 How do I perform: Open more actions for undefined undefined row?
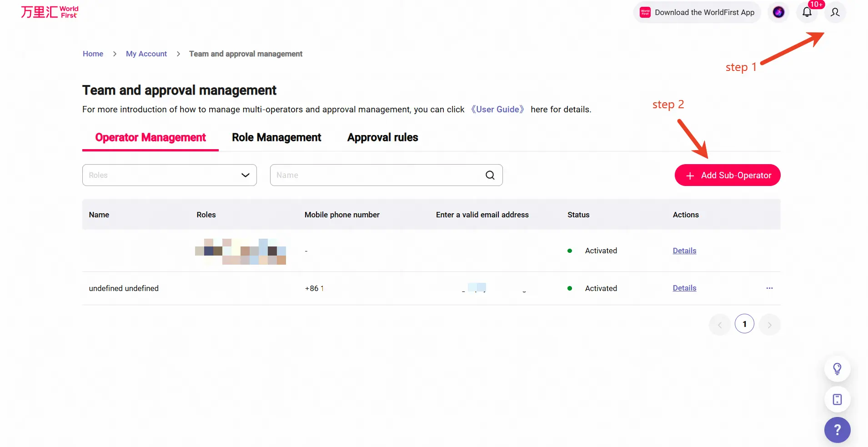point(769,288)
